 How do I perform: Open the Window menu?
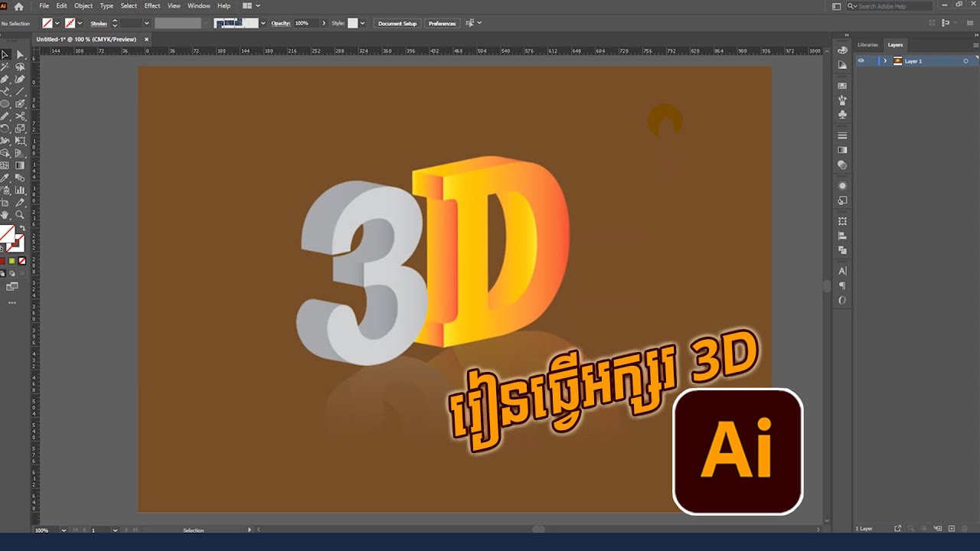199,5
